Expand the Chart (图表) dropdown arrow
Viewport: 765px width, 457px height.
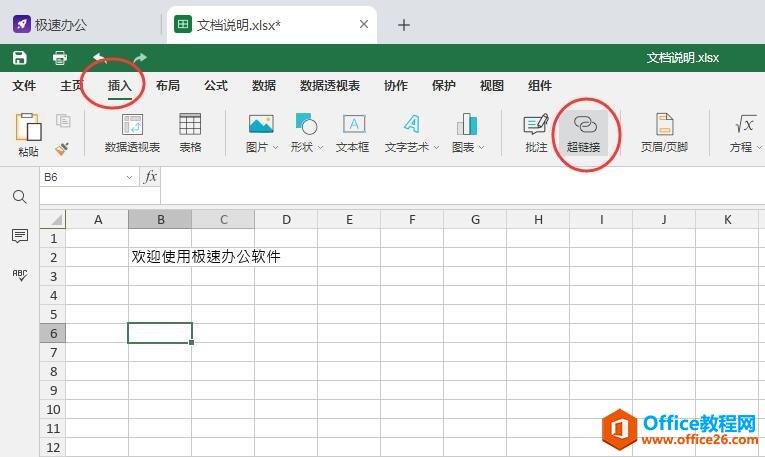pos(482,147)
